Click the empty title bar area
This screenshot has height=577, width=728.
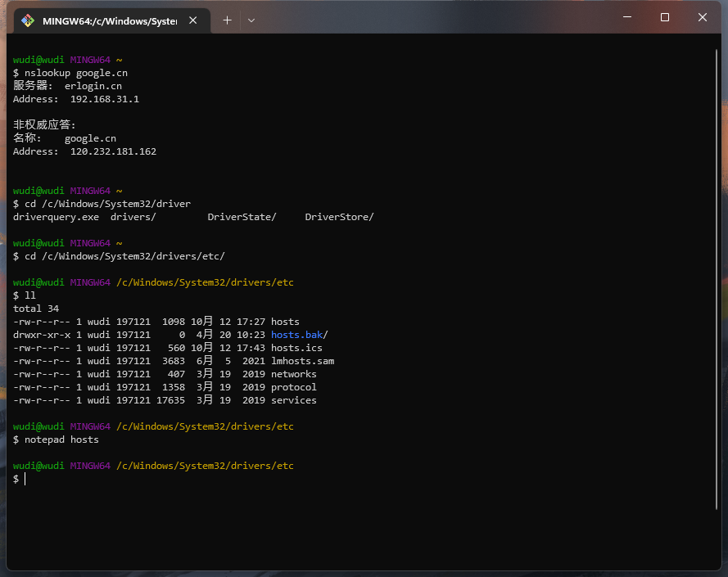434,18
